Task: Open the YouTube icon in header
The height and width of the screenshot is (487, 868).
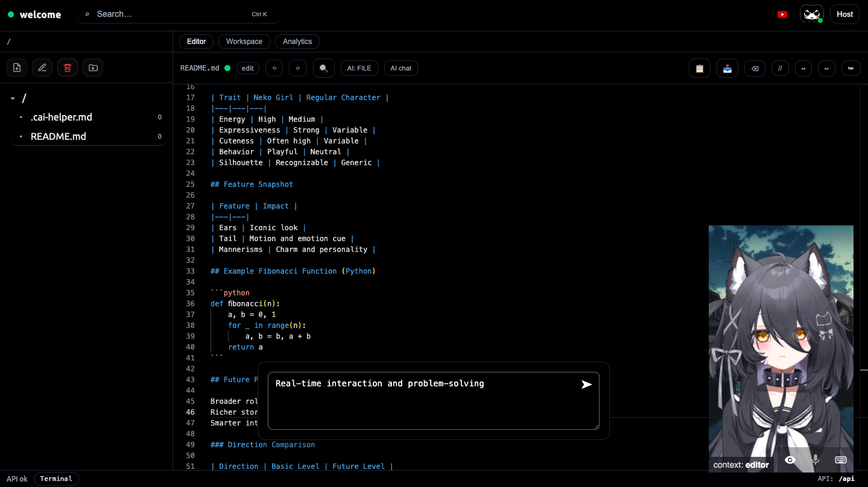Action: point(782,14)
